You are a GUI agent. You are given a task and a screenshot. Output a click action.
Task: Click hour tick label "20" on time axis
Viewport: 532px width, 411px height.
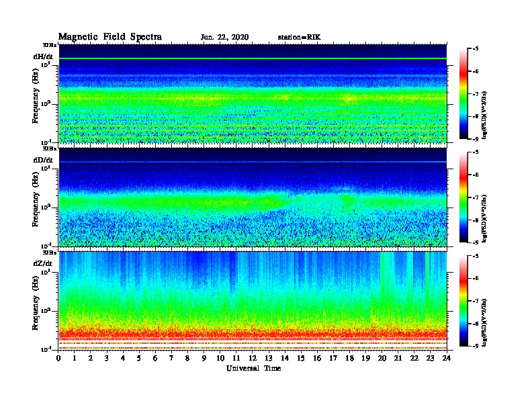[382, 358]
